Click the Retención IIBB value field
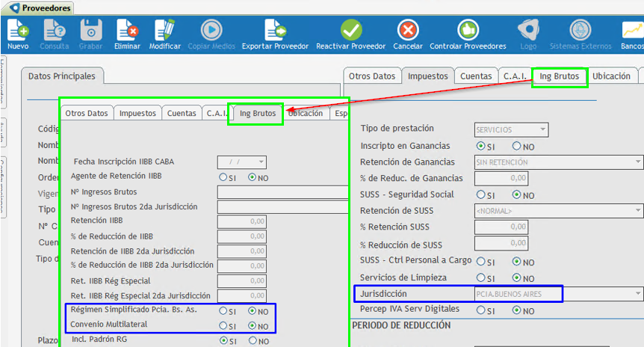 [242, 221]
